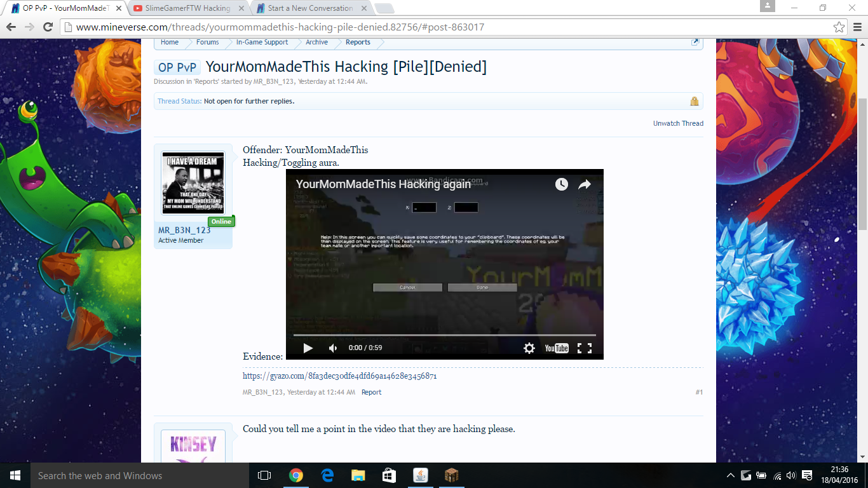Click the locked thread padlock icon
Viewport: 868px width, 488px height.
click(695, 101)
